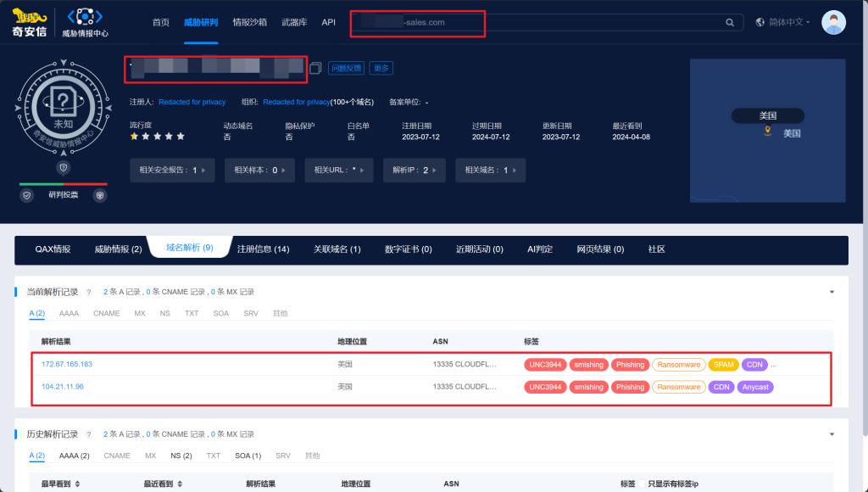Sort by 最近看到 column arrows
Image resolution: width=868 pixels, height=492 pixels.
(x=180, y=484)
